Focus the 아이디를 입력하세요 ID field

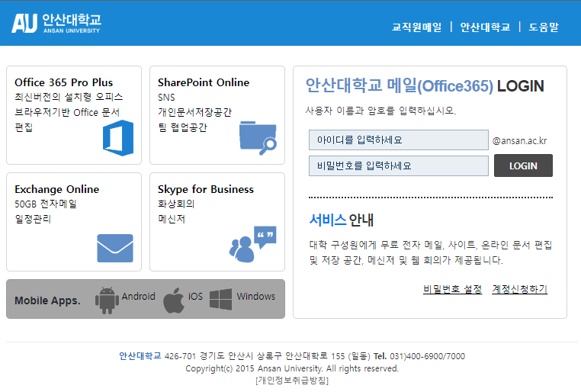[398, 140]
